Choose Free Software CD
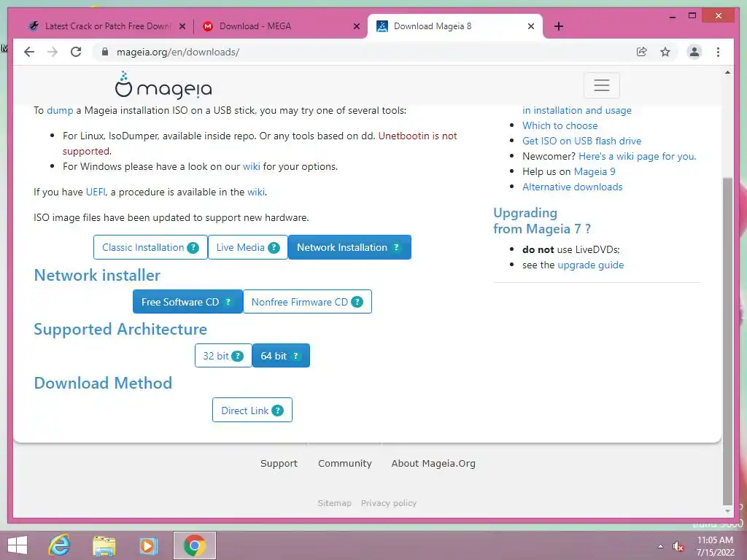747x560 pixels. pyautogui.click(x=187, y=302)
